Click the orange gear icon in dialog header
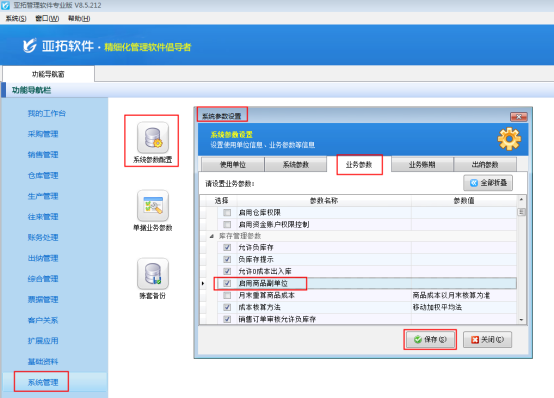Screen dimensions: 554x398 [509, 139]
